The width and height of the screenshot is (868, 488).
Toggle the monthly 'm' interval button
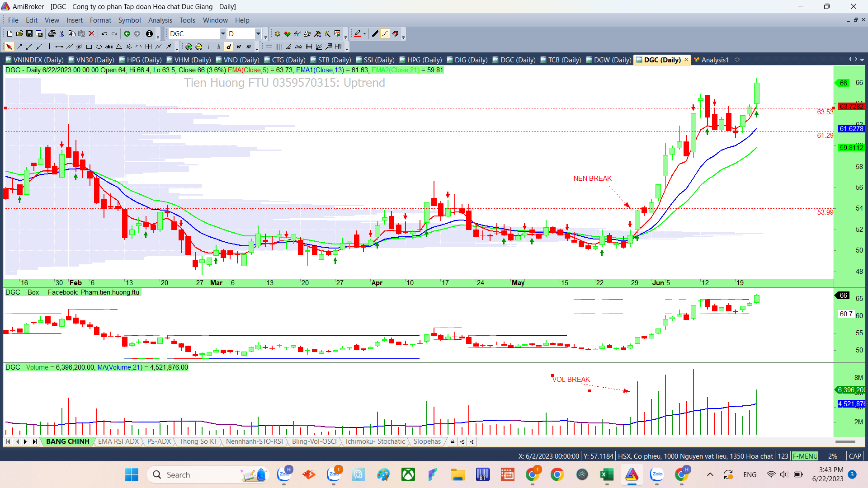[249, 47]
